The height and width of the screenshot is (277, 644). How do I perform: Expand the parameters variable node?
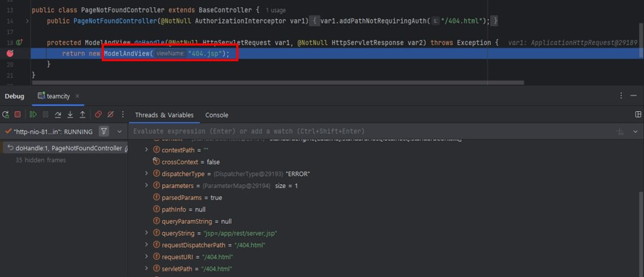point(147,186)
